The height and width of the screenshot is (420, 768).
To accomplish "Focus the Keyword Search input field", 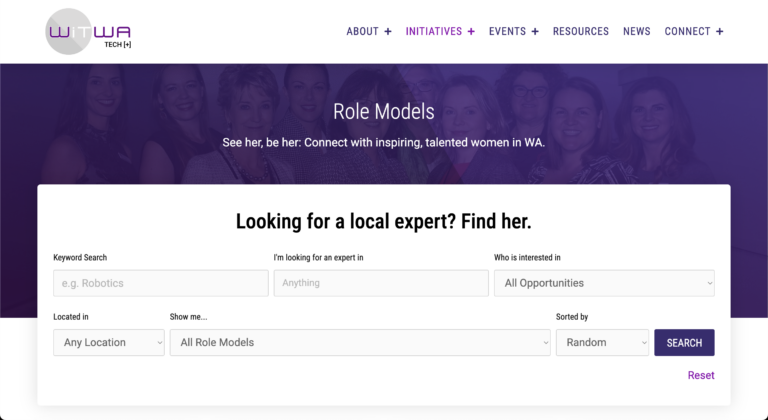I will coord(161,283).
